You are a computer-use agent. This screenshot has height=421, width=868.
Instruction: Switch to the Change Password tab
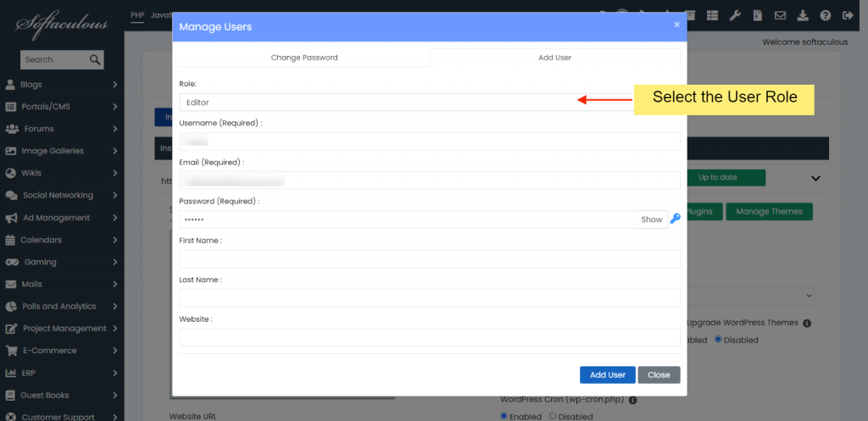pyautogui.click(x=304, y=58)
